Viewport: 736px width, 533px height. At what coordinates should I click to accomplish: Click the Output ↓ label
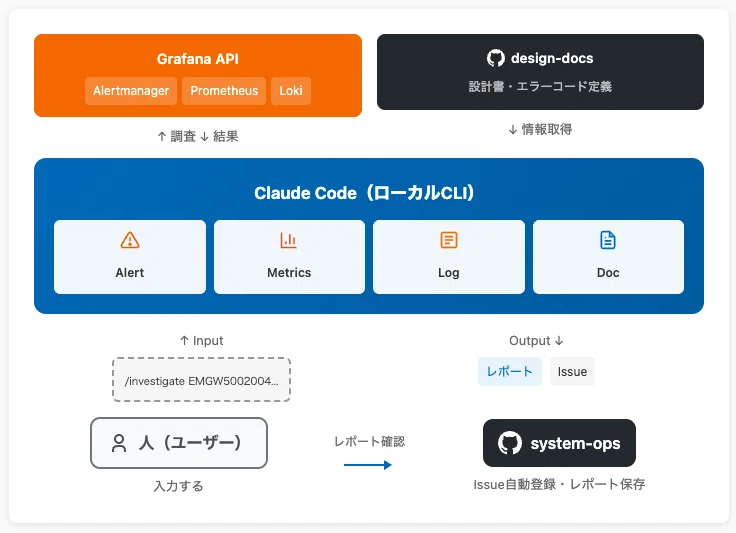pyautogui.click(x=536, y=341)
